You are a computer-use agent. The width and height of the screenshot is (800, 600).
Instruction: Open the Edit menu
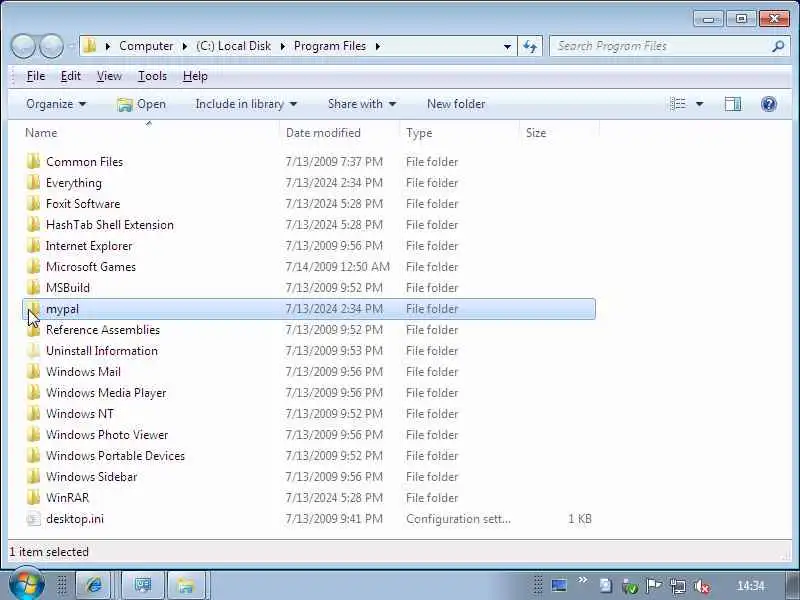pyautogui.click(x=70, y=76)
